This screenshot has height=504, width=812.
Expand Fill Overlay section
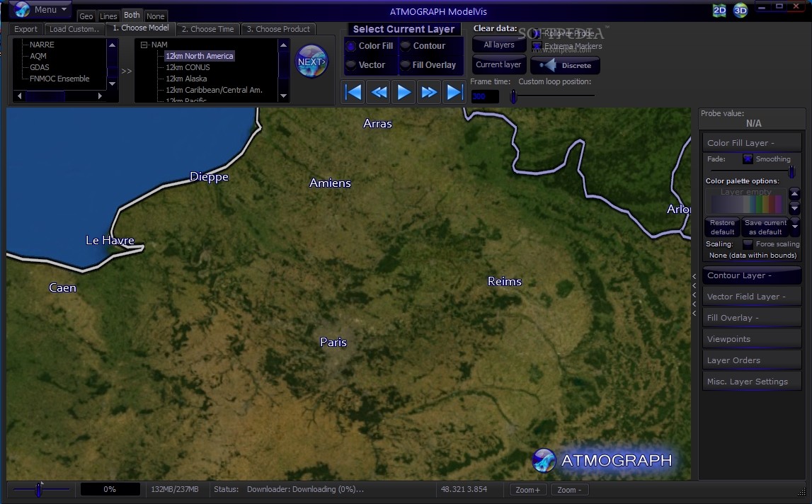(x=752, y=318)
